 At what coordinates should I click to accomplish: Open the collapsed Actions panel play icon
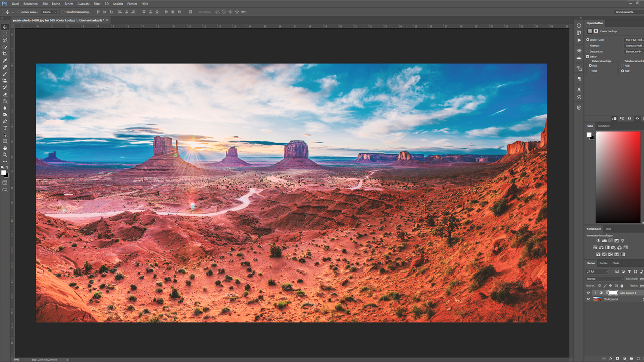tap(579, 40)
